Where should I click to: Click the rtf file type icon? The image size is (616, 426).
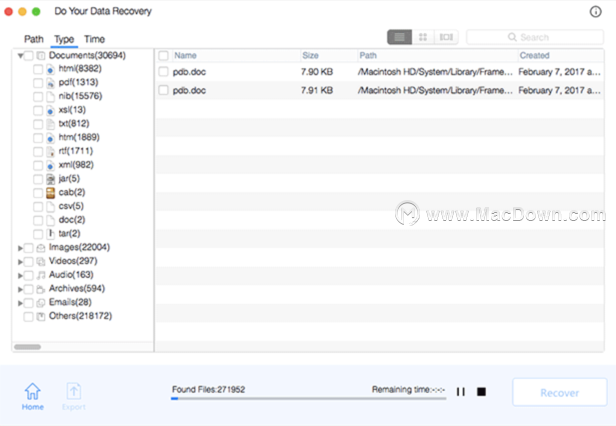(50, 152)
